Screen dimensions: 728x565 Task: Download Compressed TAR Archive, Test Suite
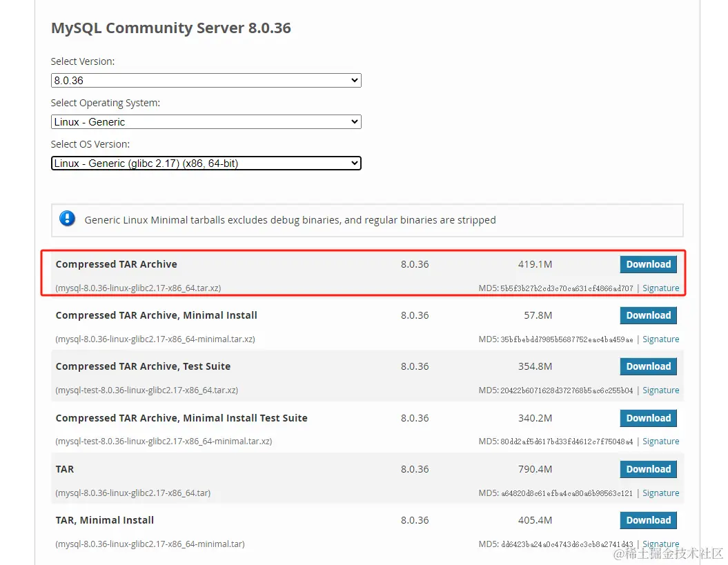(648, 366)
